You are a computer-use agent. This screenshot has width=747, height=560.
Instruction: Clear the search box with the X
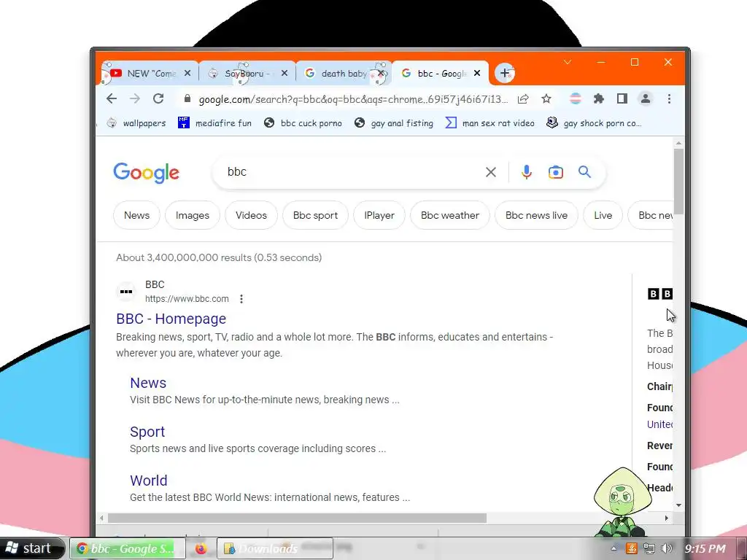[x=491, y=172]
